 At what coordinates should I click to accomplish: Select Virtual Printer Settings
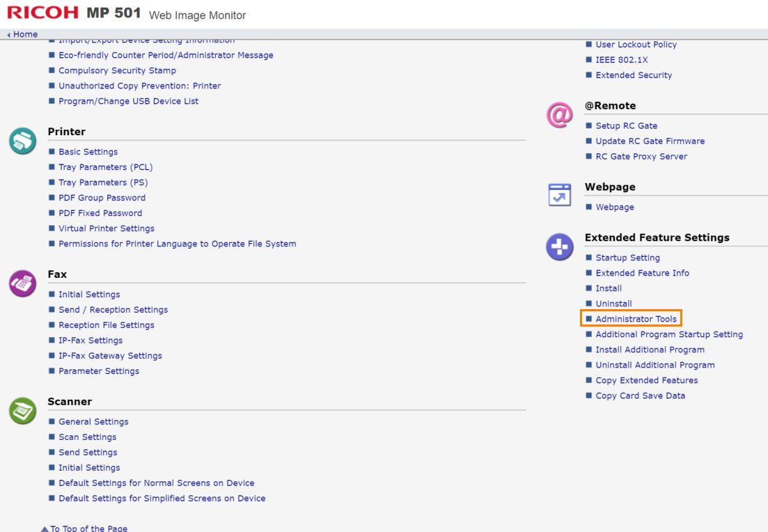(106, 228)
